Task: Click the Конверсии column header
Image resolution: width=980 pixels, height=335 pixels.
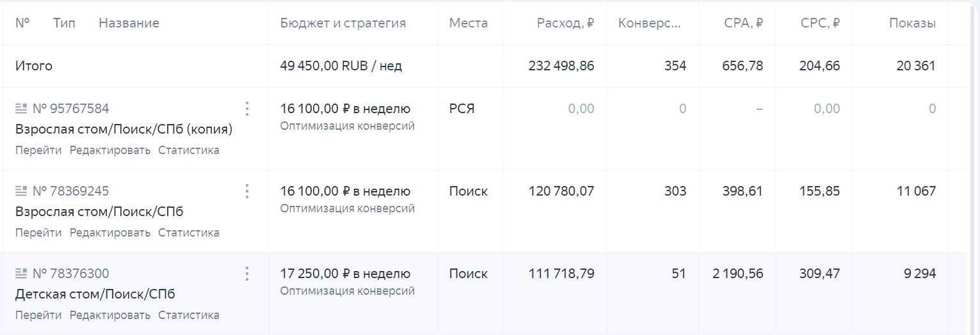Action: click(649, 24)
